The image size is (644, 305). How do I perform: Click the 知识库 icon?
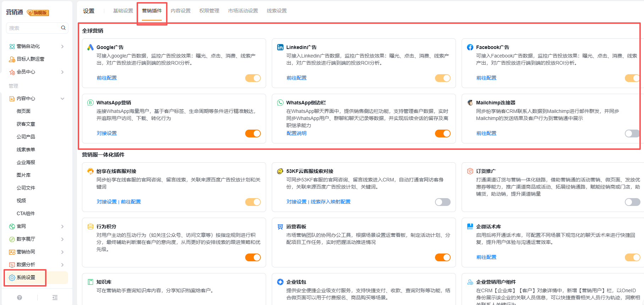tap(90, 282)
